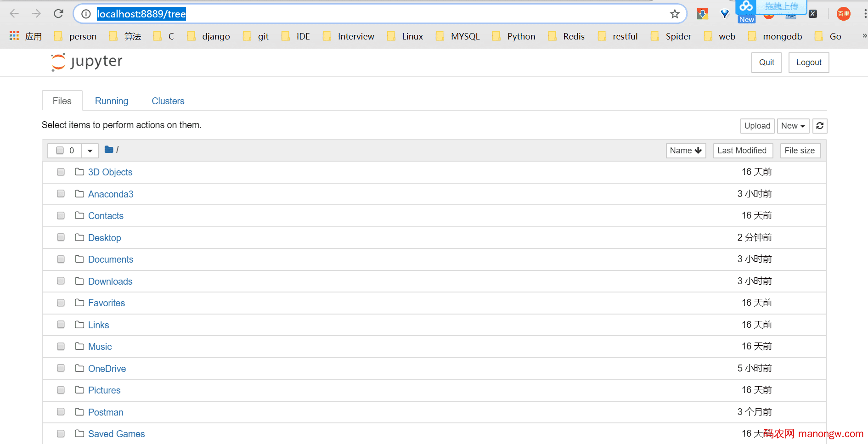This screenshot has width=868, height=444.
Task: Open the Downloads folder link
Action: pyautogui.click(x=110, y=281)
